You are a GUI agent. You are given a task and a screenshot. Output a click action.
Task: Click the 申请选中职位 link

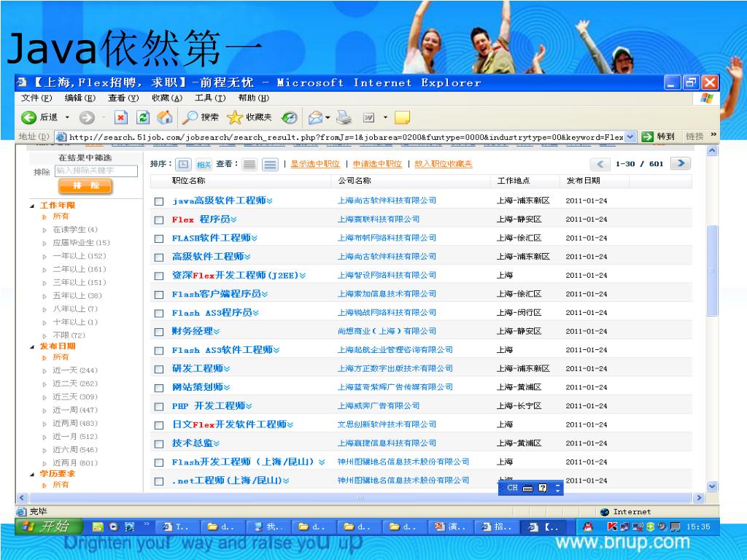pos(377,164)
